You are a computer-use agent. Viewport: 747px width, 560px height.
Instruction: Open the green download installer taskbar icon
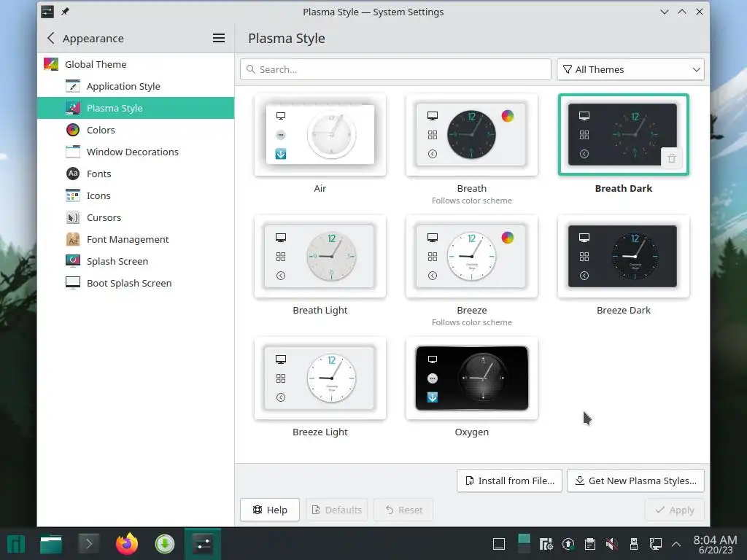point(165,544)
